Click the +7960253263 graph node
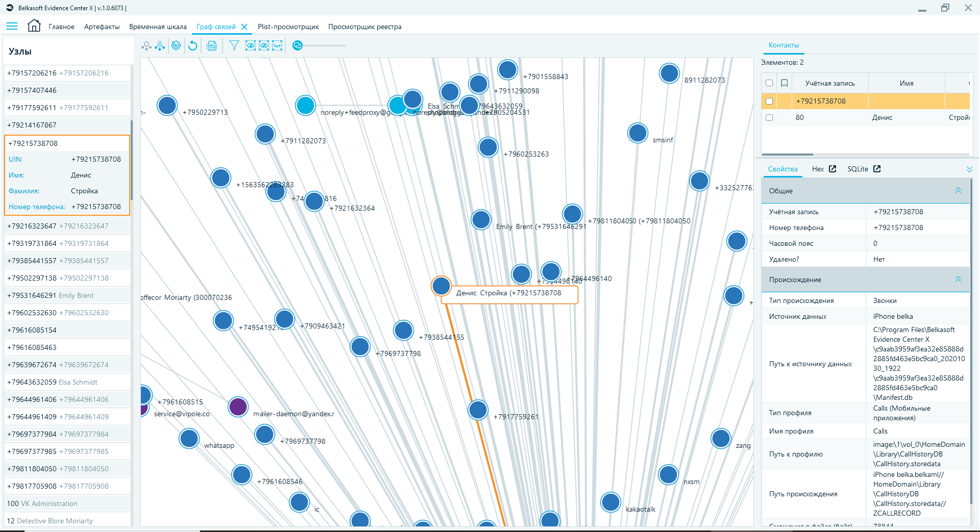The width and height of the screenshot is (980, 532). [488, 147]
